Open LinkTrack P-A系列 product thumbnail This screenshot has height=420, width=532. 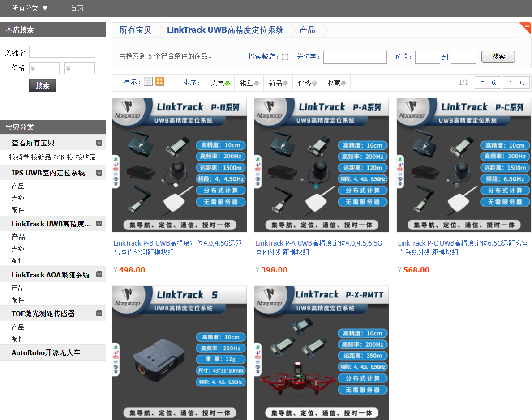(x=321, y=165)
